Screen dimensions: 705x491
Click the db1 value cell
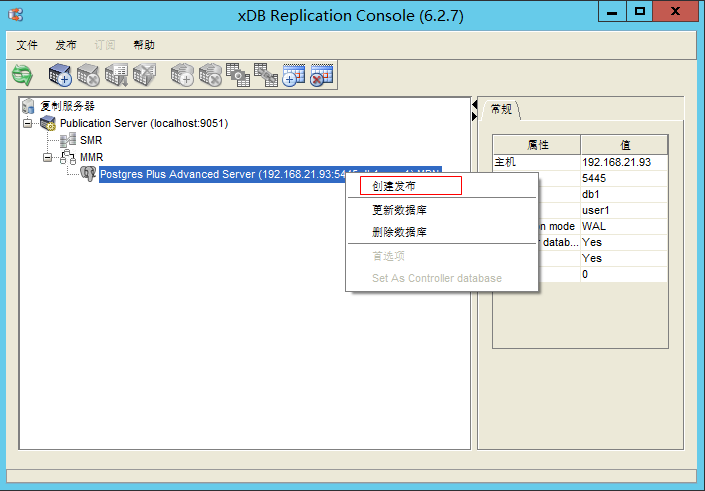[x=624, y=194]
